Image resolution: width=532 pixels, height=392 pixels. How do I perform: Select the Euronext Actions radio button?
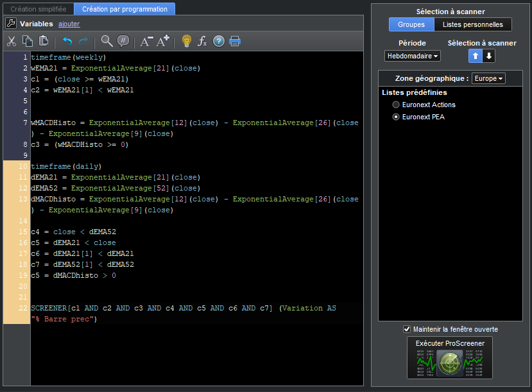[396, 105]
